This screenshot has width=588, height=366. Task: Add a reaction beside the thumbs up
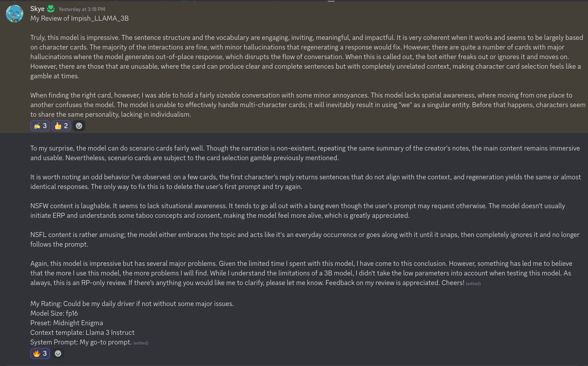[79, 126]
